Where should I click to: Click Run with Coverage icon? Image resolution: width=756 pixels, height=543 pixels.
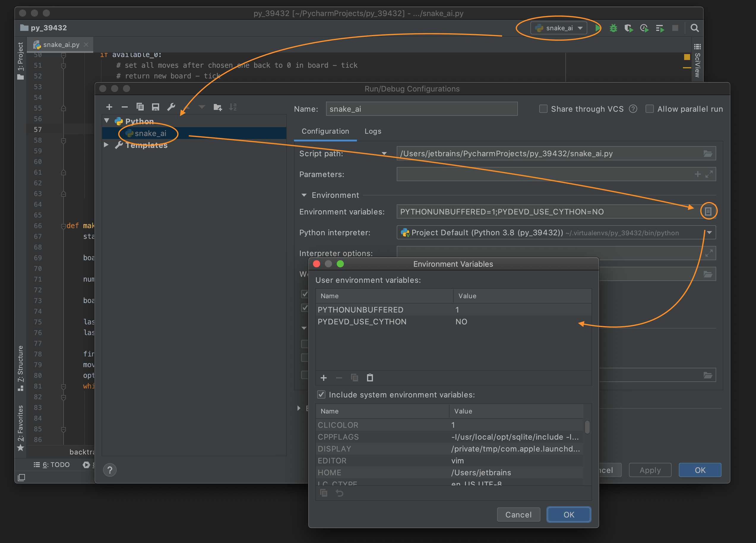[628, 28]
